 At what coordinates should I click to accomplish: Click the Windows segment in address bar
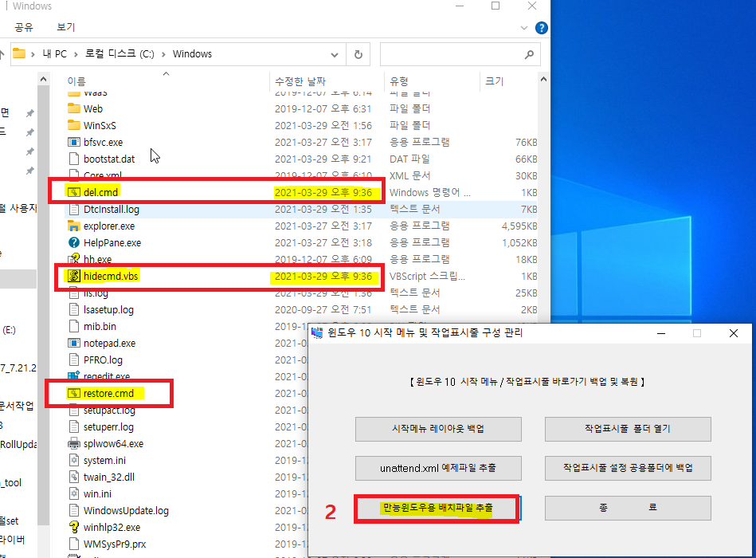192,54
